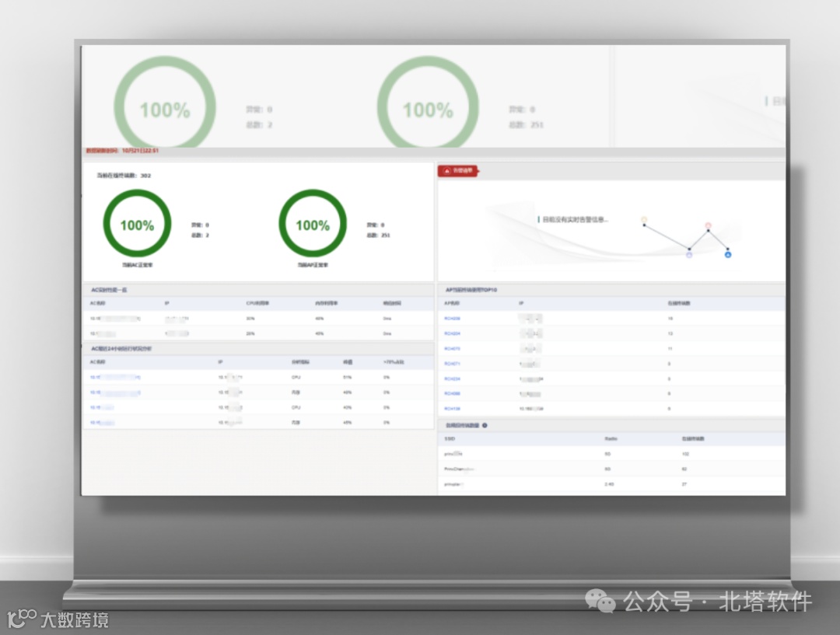This screenshot has width=840, height=635.
Task: Click the AC real-time row with 20% CPU
Action: (258, 333)
